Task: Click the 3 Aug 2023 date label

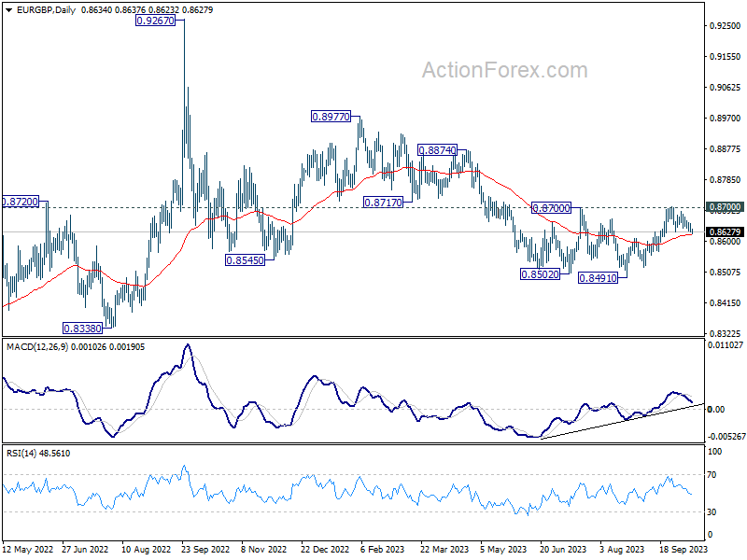Action: point(622,549)
